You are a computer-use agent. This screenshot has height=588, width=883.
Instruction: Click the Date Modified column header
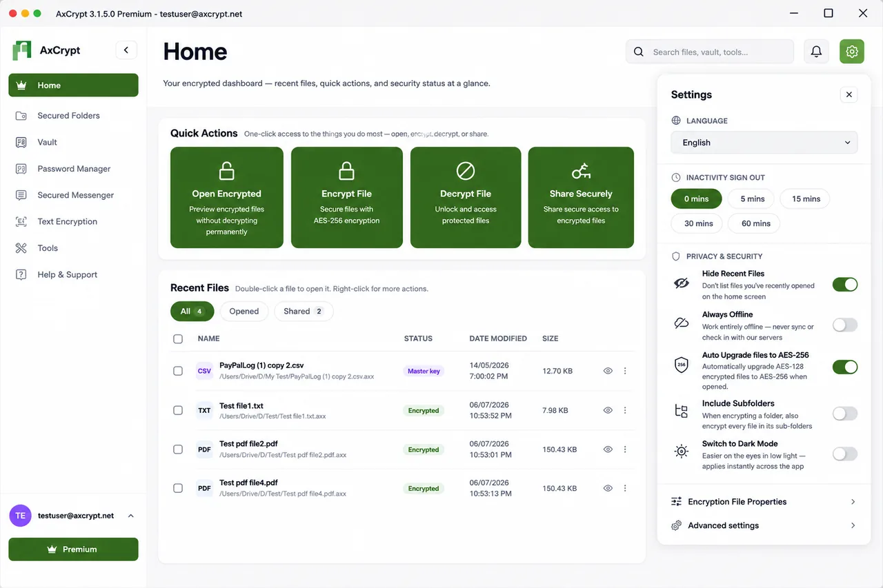coord(498,338)
